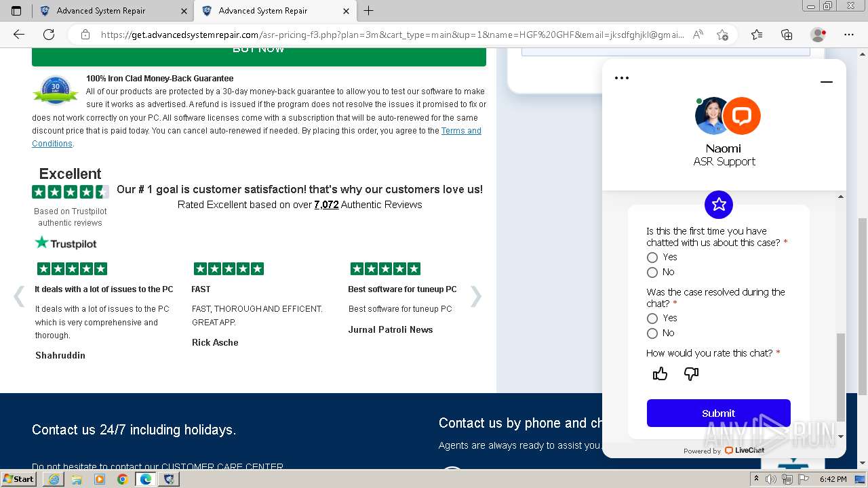
Task: View site information via the lock icon
Action: coord(85,35)
